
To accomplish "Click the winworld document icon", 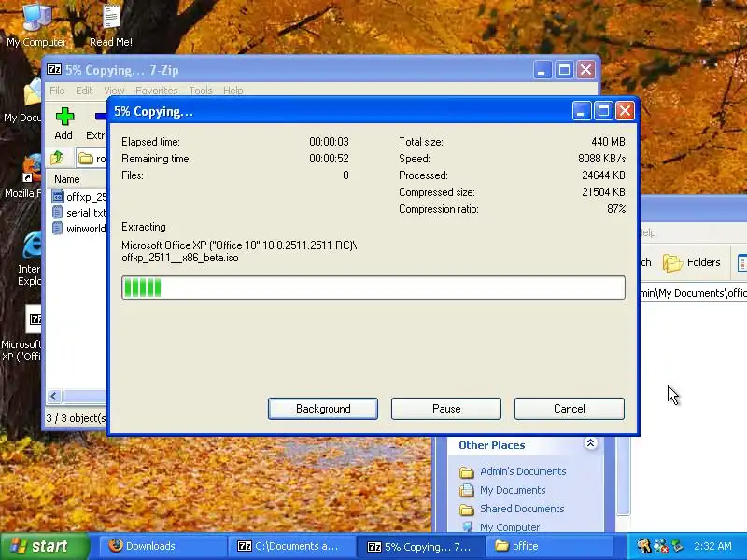I will pyautogui.click(x=58, y=229).
